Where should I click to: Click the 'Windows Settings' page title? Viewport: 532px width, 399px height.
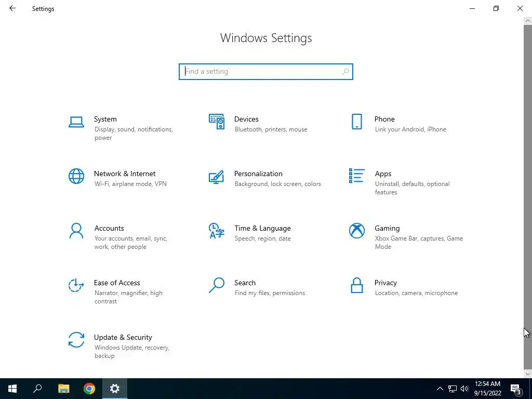[265, 38]
